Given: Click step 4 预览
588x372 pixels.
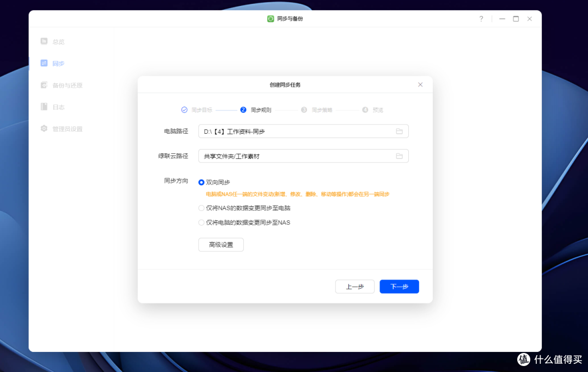Looking at the screenshot, I should click(372, 110).
